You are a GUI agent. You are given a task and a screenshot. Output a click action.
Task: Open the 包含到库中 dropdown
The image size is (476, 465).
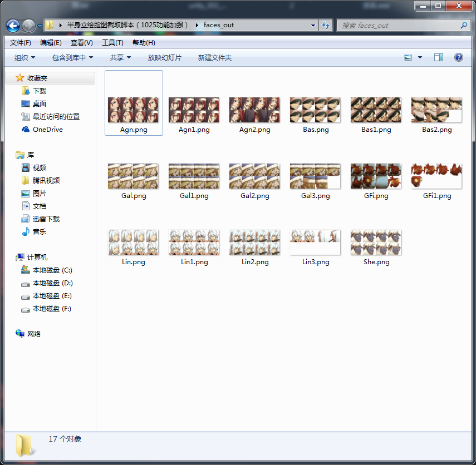(x=72, y=58)
